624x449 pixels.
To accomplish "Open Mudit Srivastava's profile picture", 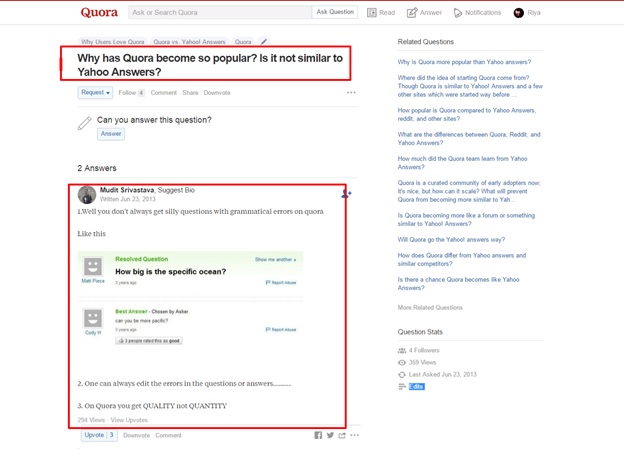I will [x=87, y=195].
